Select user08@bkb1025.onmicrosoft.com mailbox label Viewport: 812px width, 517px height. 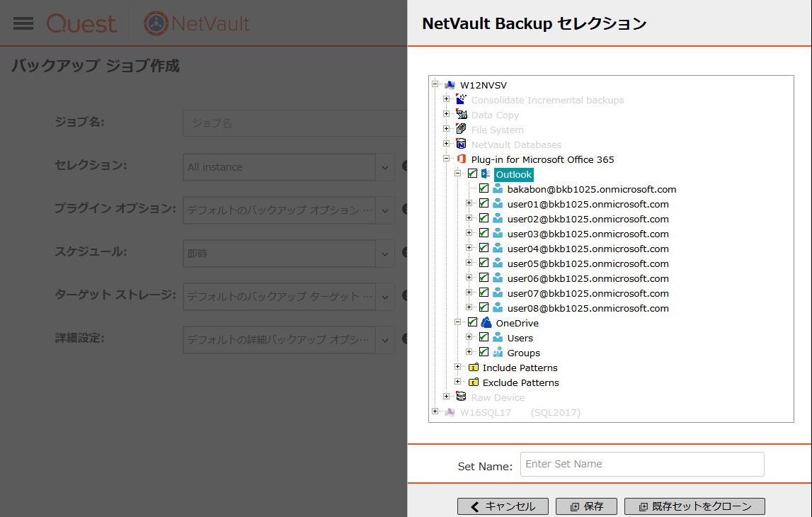click(588, 308)
